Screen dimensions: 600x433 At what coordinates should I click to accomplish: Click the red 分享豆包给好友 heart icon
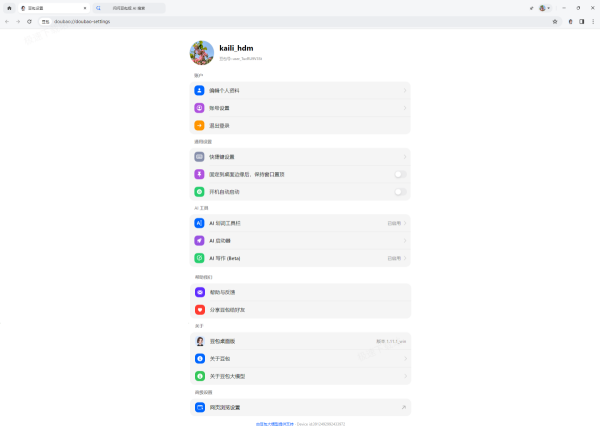click(x=200, y=310)
